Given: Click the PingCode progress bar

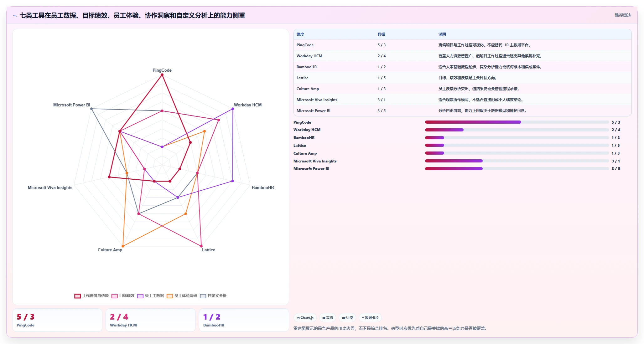Looking at the screenshot, I should pos(517,122).
